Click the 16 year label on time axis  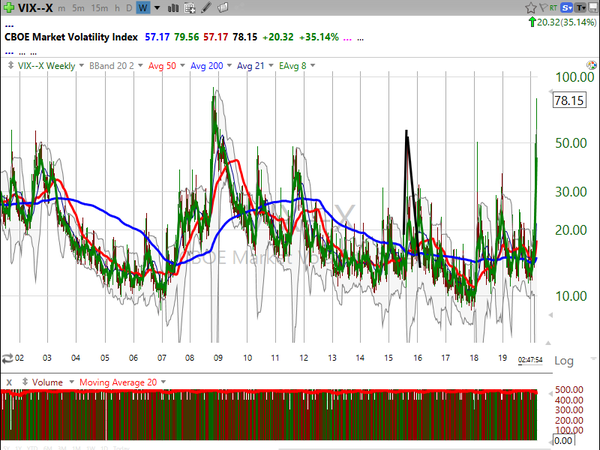coord(417,358)
